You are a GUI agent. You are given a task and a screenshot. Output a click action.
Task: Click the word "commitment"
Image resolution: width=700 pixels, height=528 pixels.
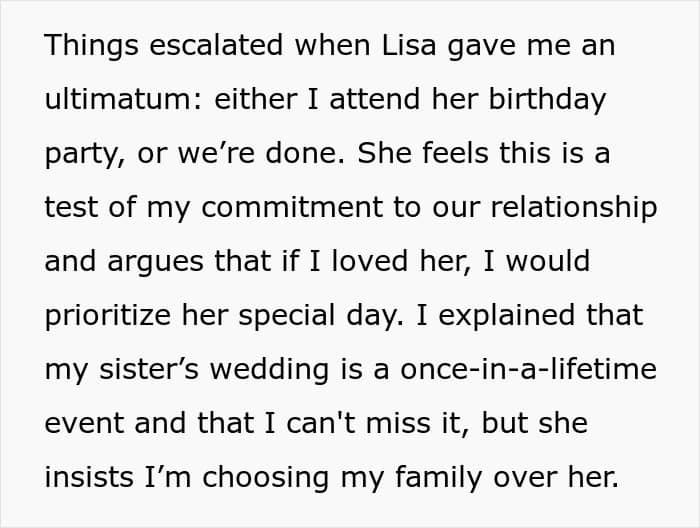click(292, 208)
